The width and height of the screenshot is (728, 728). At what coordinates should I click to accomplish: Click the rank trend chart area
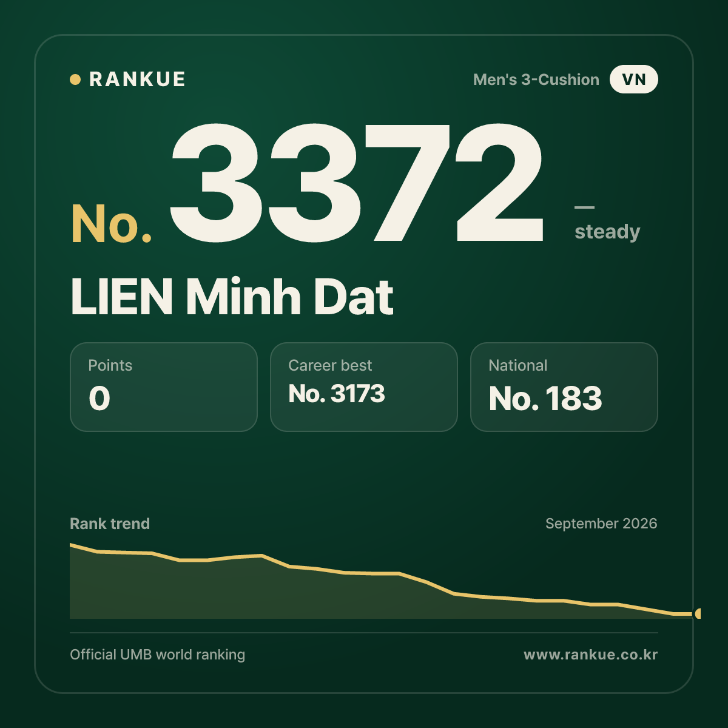pyautogui.click(x=385, y=581)
